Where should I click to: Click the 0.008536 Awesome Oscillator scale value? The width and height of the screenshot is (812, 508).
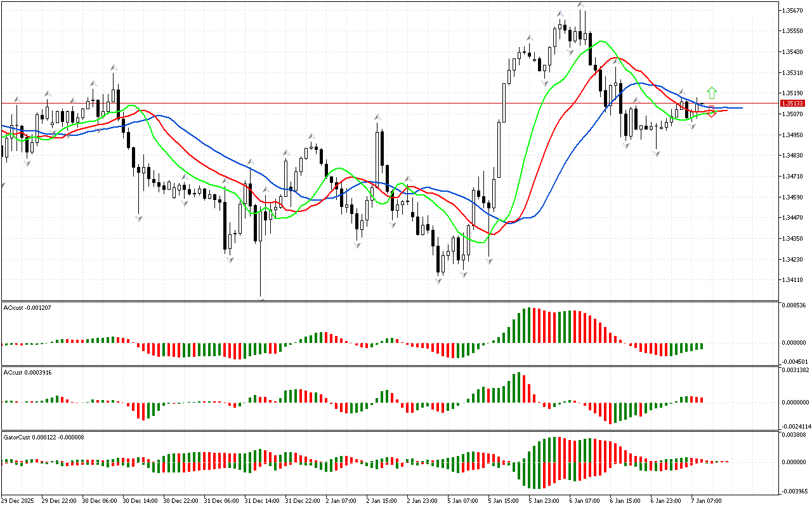[x=794, y=306]
